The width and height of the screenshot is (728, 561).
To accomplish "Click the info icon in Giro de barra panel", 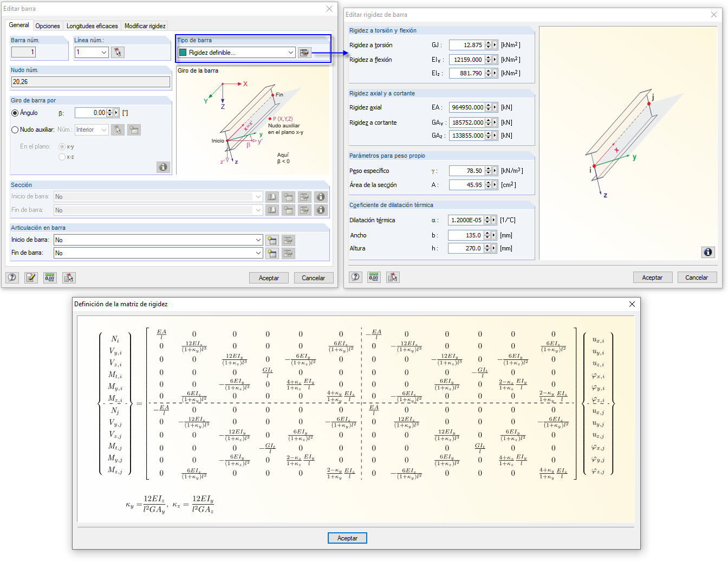I will (163, 167).
